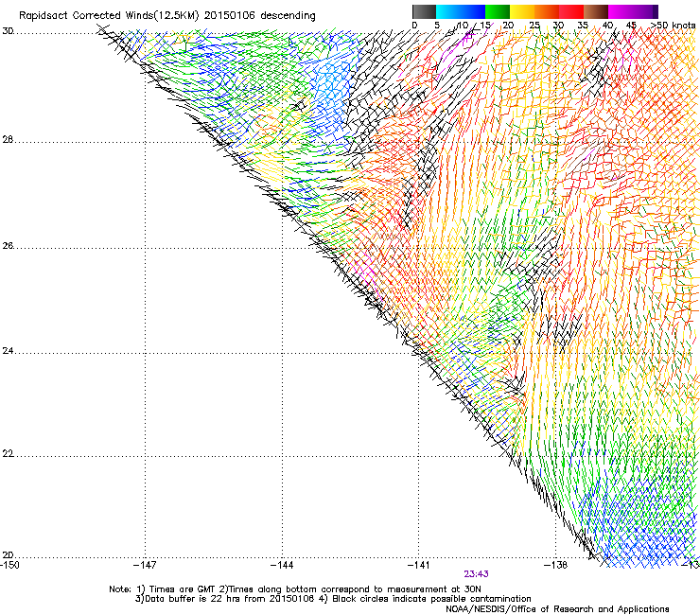The width and height of the screenshot is (700, 615).
Task: Click the latitude label '28'
Action: point(8,140)
